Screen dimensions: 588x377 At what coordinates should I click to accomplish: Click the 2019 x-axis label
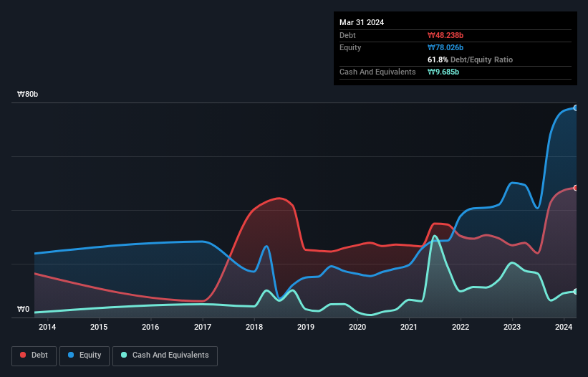click(x=306, y=327)
